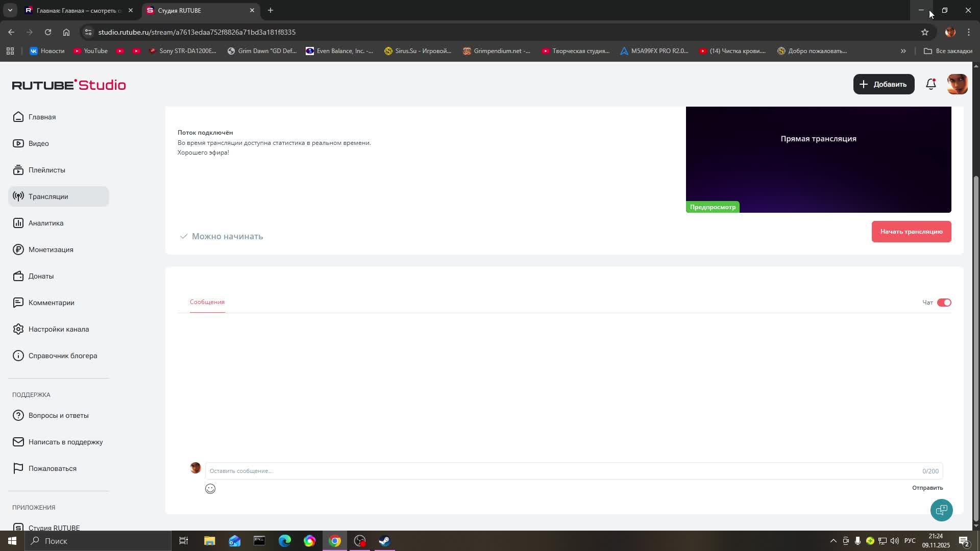Go to Настройки канала settings
980x551 pixels.
click(x=58, y=329)
